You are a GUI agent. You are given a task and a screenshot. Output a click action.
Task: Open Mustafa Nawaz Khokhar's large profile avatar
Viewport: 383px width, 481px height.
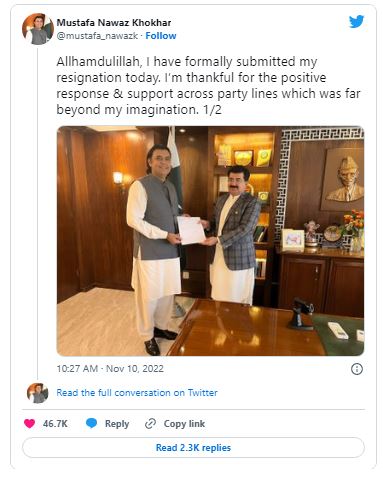pos(38,29)
